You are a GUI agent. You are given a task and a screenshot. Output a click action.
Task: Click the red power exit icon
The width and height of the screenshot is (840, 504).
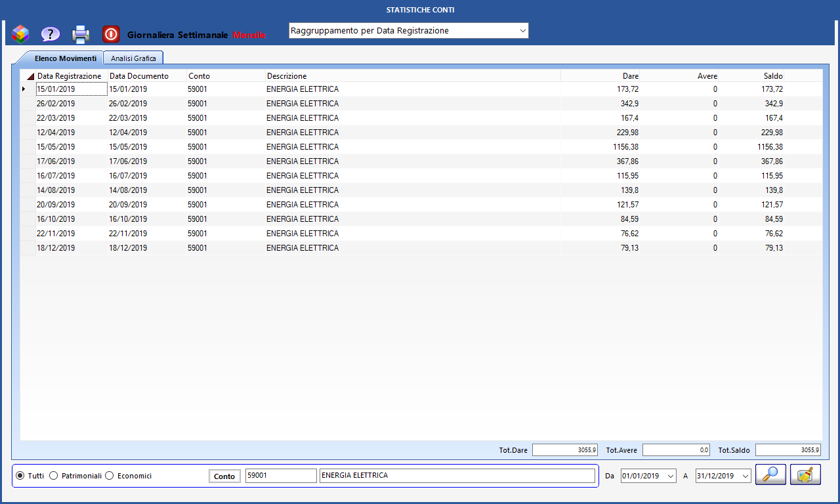pyautogui.click(x=111, y=33)
